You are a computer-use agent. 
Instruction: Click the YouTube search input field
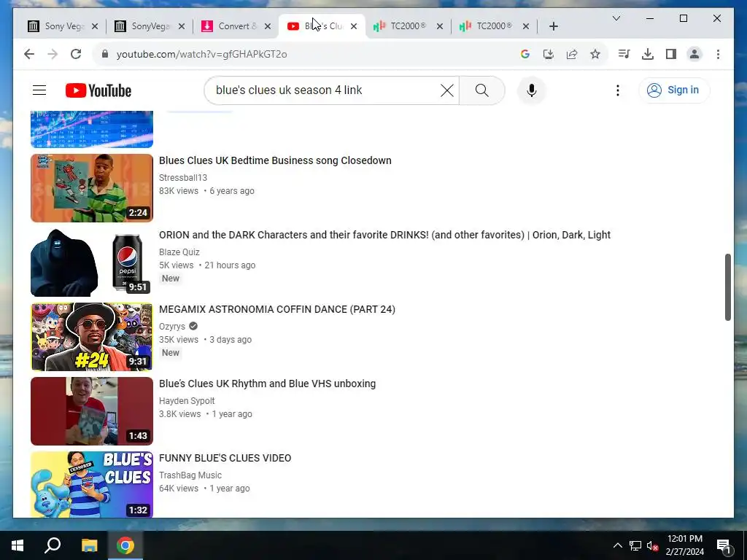pyautogui.click(x=326, y=90)
